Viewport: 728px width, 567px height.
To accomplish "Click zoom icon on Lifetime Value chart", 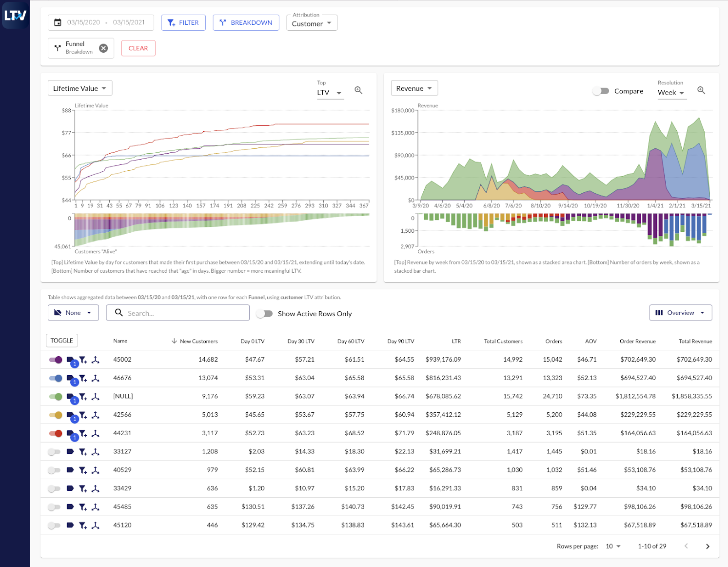I will 358,90.
